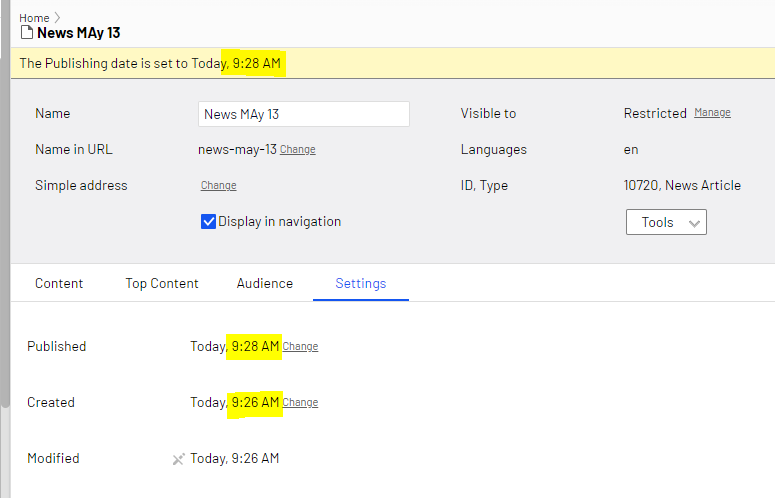Change the Name in URL value
This screenshot has height=498, width=775.
298,149
